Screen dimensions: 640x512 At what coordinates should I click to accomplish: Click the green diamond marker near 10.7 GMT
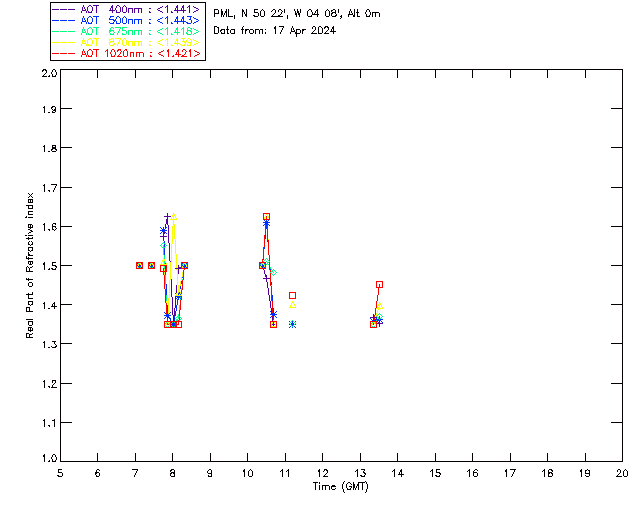[x=273, y=272]
